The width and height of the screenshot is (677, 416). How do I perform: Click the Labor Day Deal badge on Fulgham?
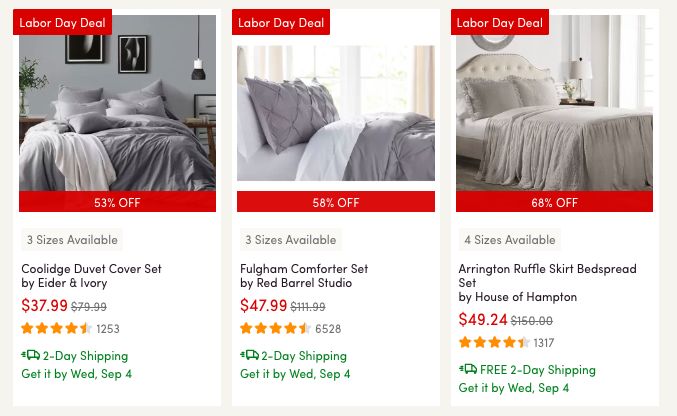coord(280,22)
